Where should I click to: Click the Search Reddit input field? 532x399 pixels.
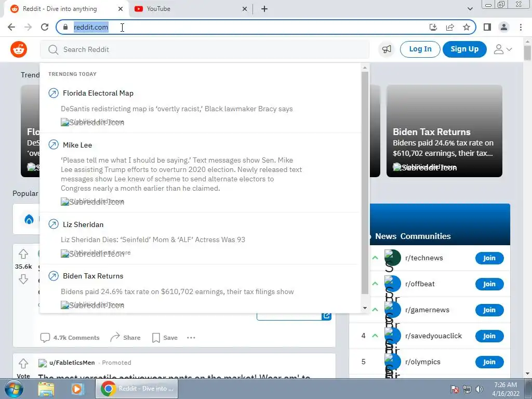coord(205,49)
